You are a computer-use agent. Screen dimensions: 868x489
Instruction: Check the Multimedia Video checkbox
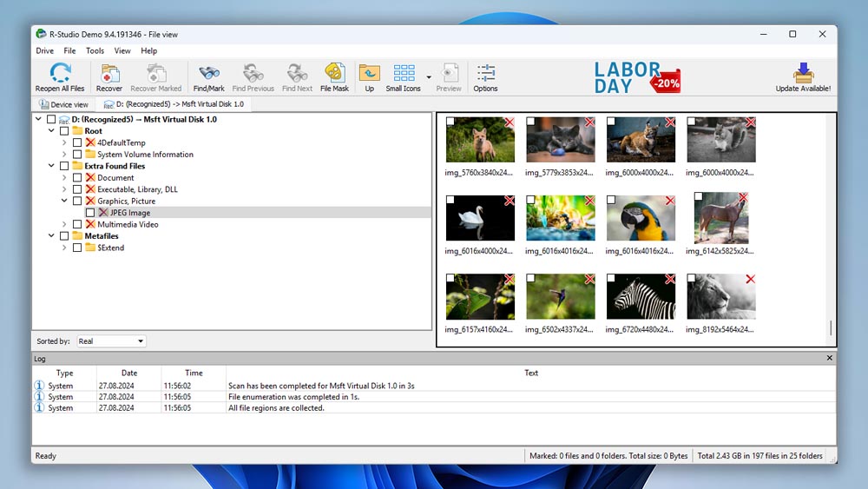tap(77, 224)
